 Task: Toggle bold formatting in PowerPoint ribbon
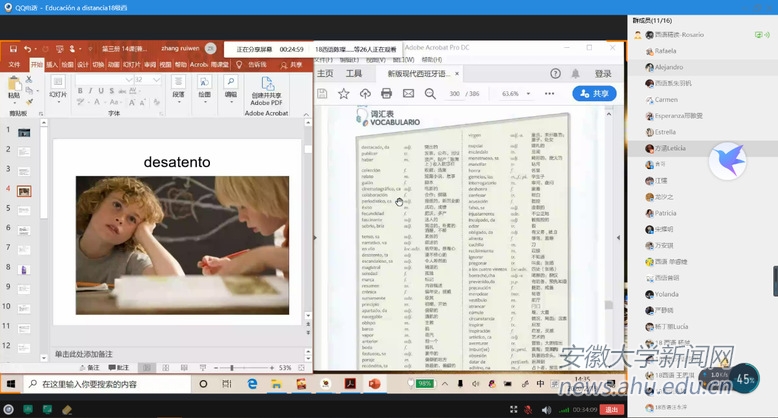click(79, 91)
